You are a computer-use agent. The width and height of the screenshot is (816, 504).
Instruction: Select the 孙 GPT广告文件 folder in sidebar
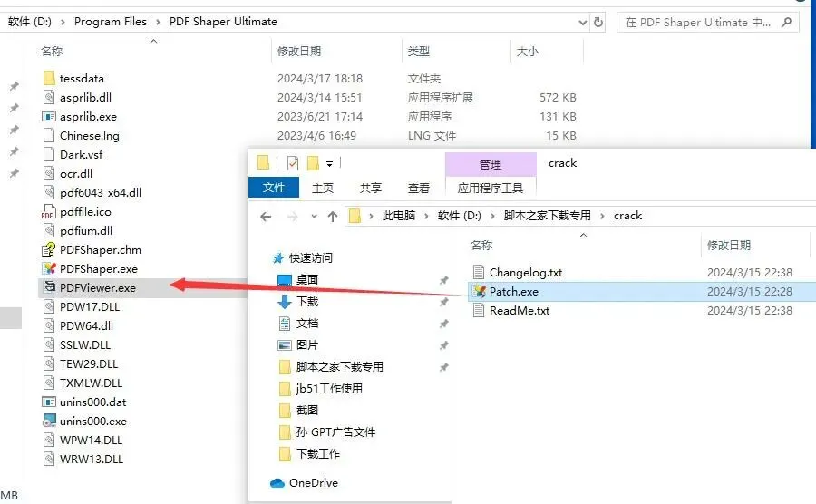click(335, 432)
